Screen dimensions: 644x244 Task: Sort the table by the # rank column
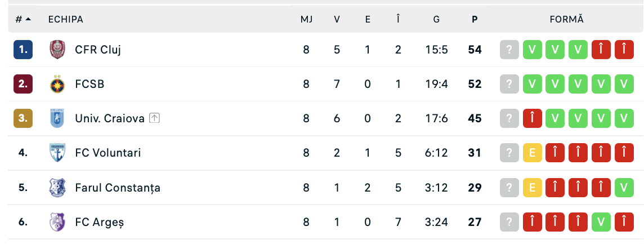click(23, 19)
